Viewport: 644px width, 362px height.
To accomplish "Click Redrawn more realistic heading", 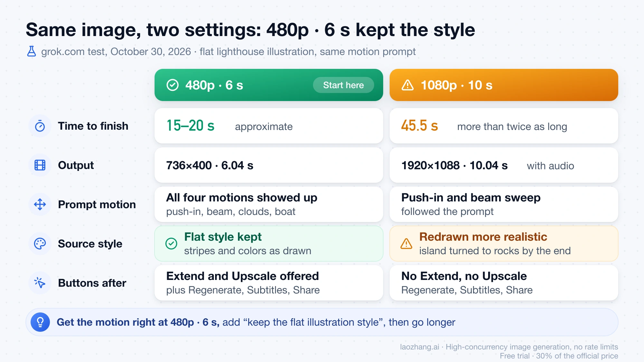I will click(483, 237).
